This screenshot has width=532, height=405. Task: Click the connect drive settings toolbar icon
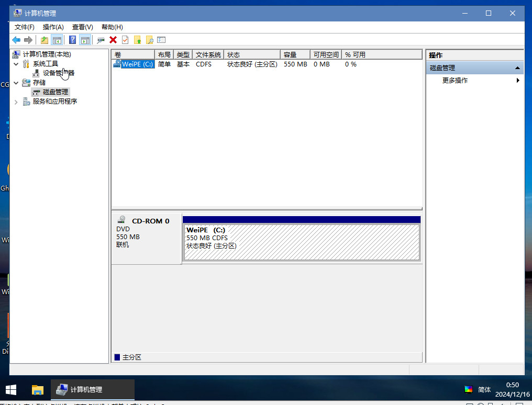click(x=101, y=40)
